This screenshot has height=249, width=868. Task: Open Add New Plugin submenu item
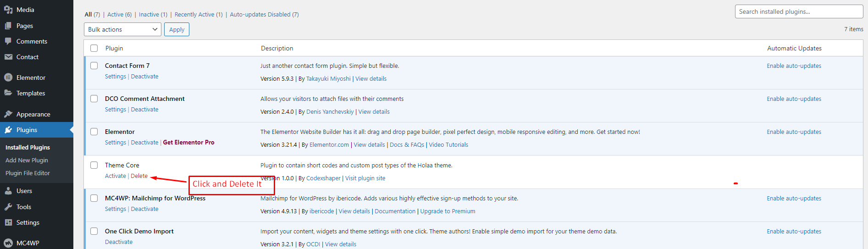click(x=27, y=160)
